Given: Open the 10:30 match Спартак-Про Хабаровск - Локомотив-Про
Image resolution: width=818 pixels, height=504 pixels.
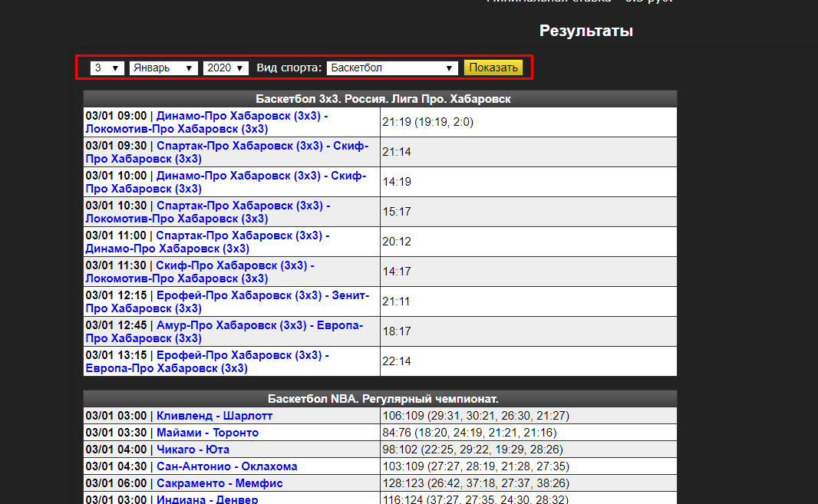Looking at the screenshot, I should [x=208, y=212].
